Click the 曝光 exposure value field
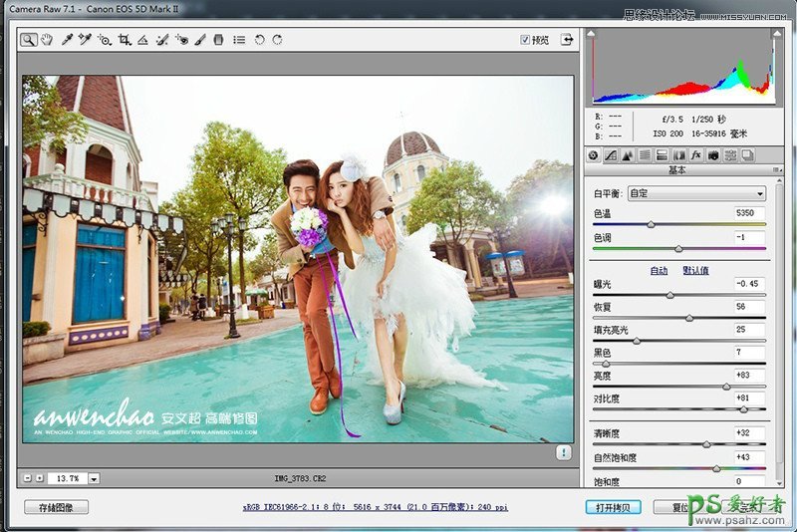The image size is (797, 532). (x=749, y=284)
